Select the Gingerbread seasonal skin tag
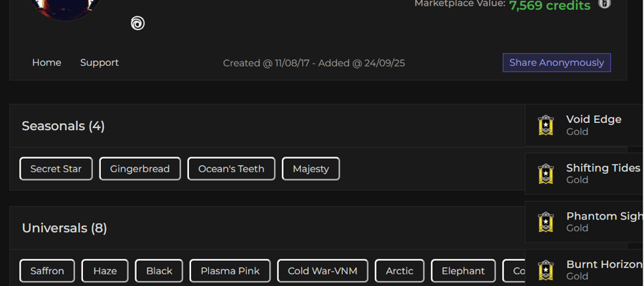 click(x=140, y=169)
